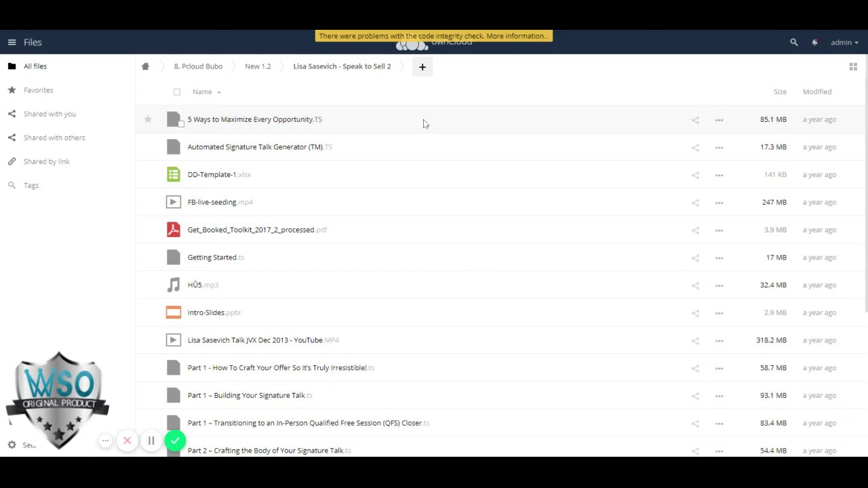Open Get_Booked_Toolkit_2017_2_processed.pdf
This screenshot has width=868, height=488.
pos(257,230)
